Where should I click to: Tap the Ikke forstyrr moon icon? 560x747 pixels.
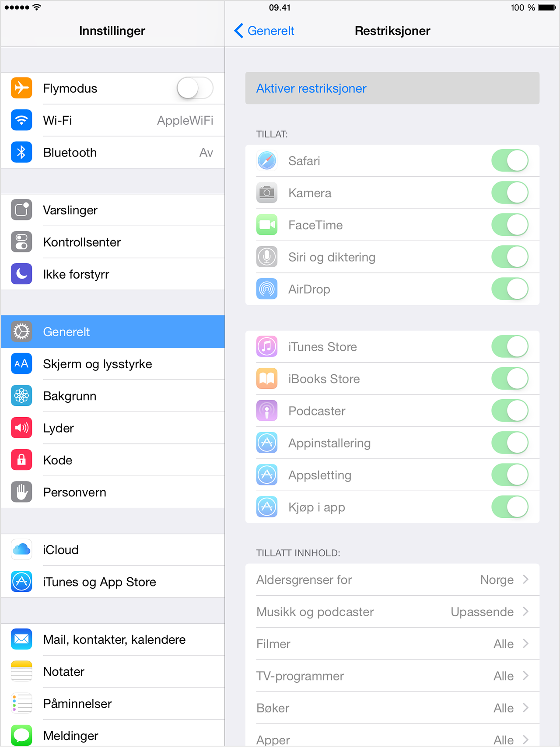click(x=21, y=274)
